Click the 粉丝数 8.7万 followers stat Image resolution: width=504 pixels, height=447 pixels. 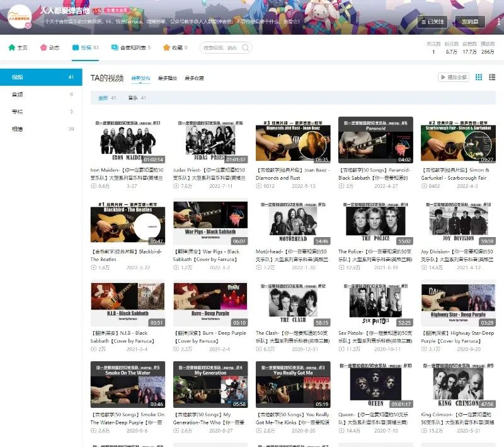451,47
